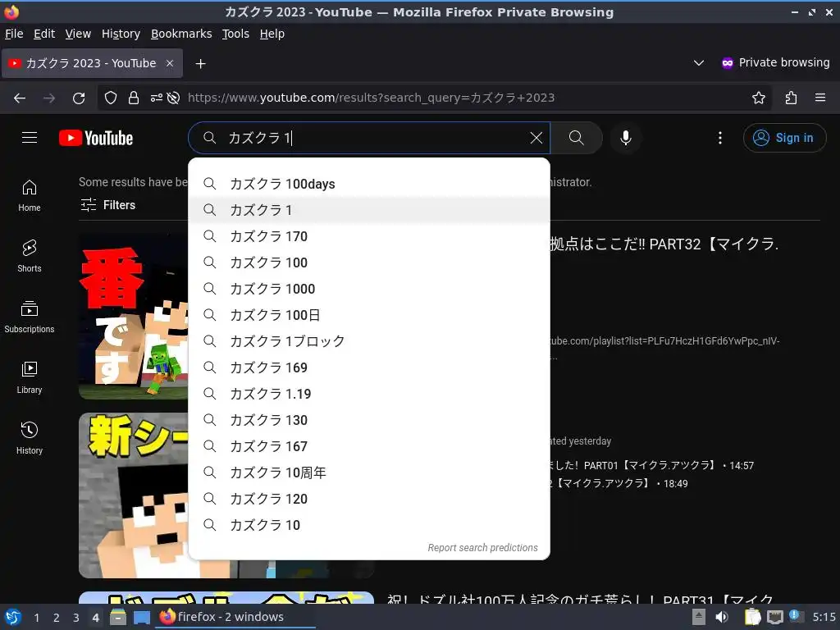Open the clipboard icon in system tray
The image size is (840, 630).
click(753, 617)
